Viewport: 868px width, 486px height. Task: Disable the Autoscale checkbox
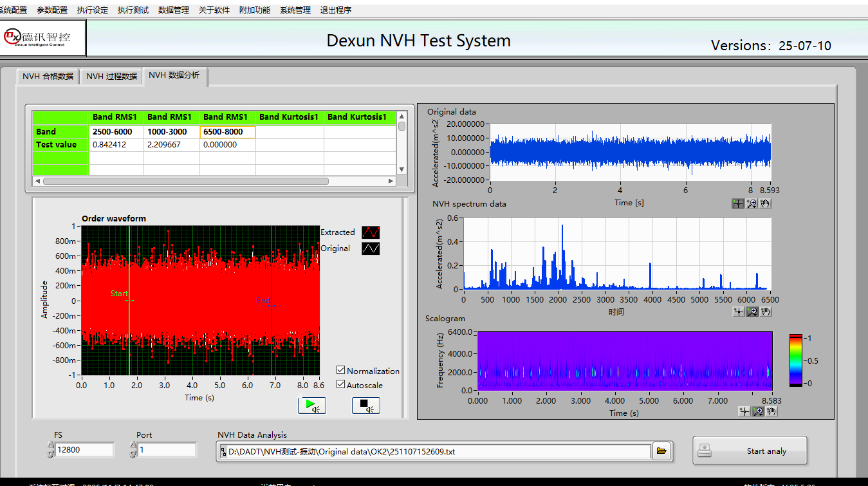[341, 385]
